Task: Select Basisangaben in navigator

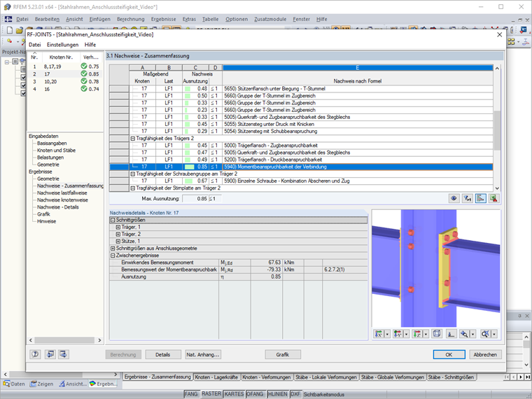Action: point(52,143)
